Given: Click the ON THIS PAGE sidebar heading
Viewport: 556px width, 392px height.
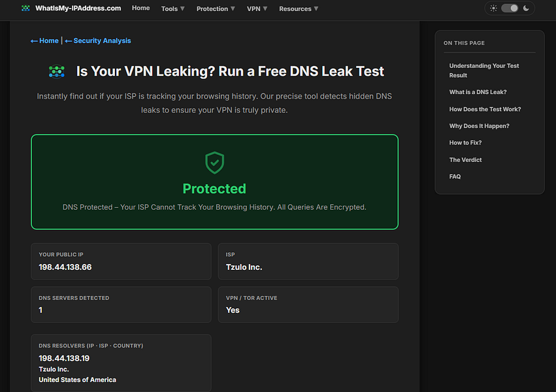Looking at the screenshot, I should [464, 43].
